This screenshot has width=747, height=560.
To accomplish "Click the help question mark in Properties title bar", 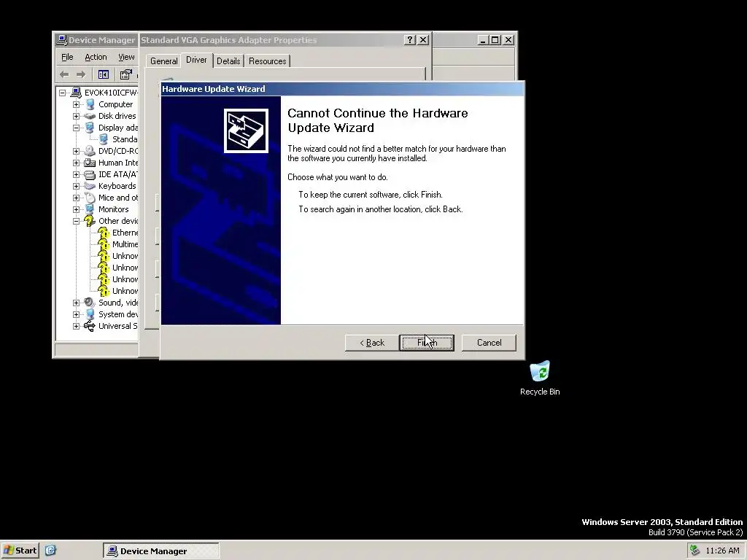I will pos(410,40).
